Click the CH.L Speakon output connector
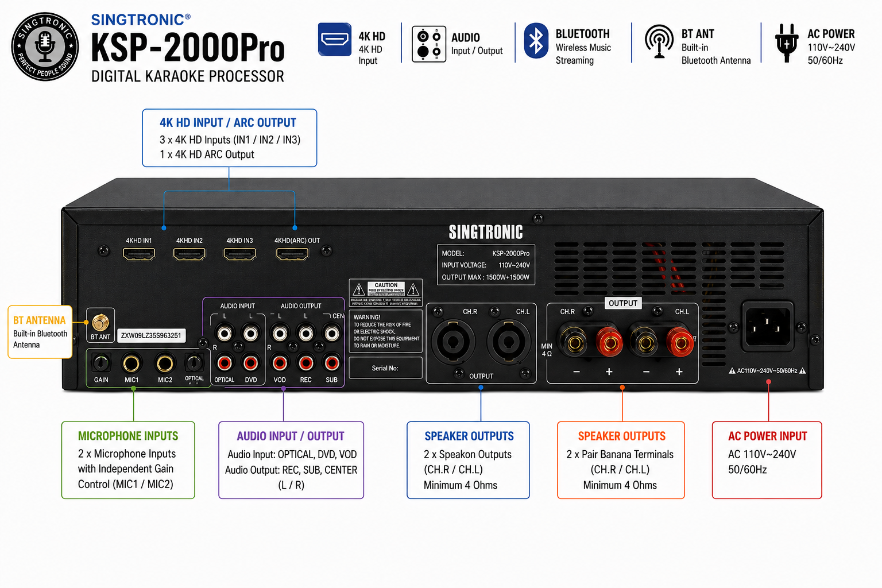 tap(509, 342)
